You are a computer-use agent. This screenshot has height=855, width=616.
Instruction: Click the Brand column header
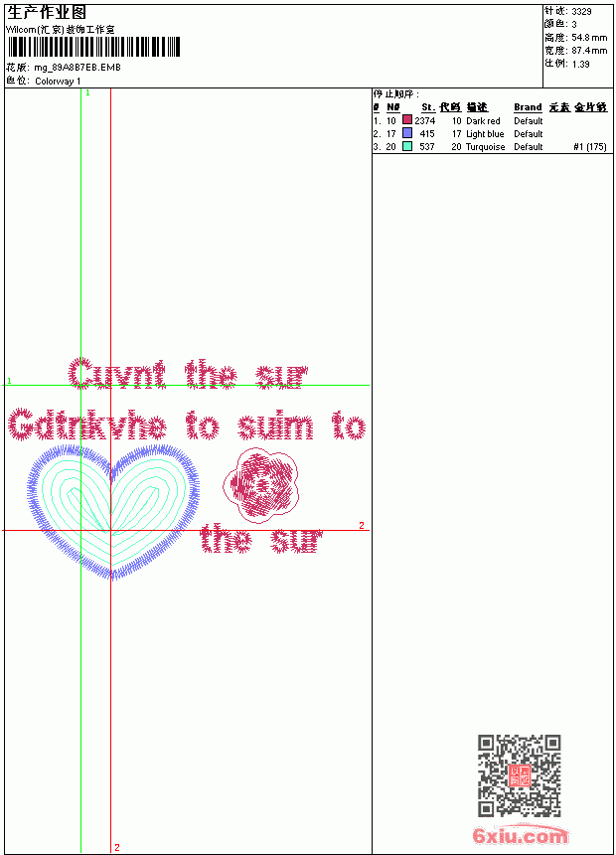(x=528, y=107)
